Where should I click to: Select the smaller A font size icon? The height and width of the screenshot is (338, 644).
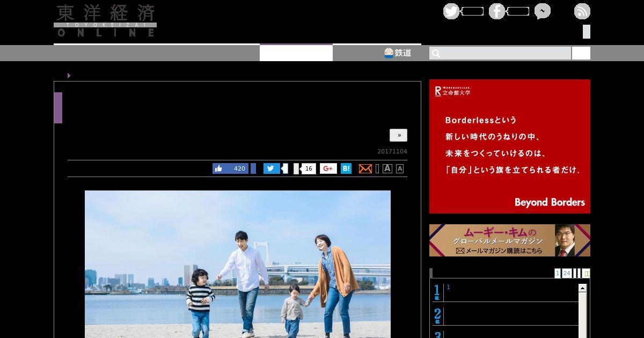tap(400, 169)
